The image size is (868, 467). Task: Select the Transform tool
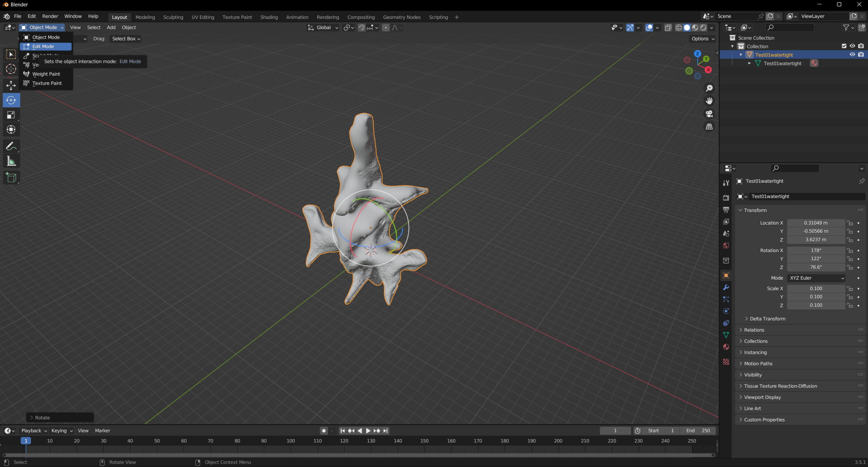pyautogui.click(x=11, y=129)
